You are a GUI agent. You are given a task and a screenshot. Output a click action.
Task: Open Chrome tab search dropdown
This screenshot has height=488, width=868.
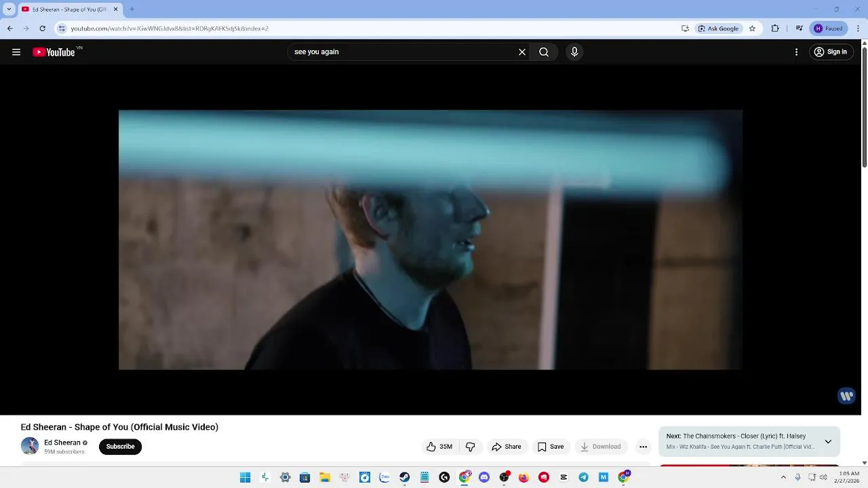click(9, 9)
